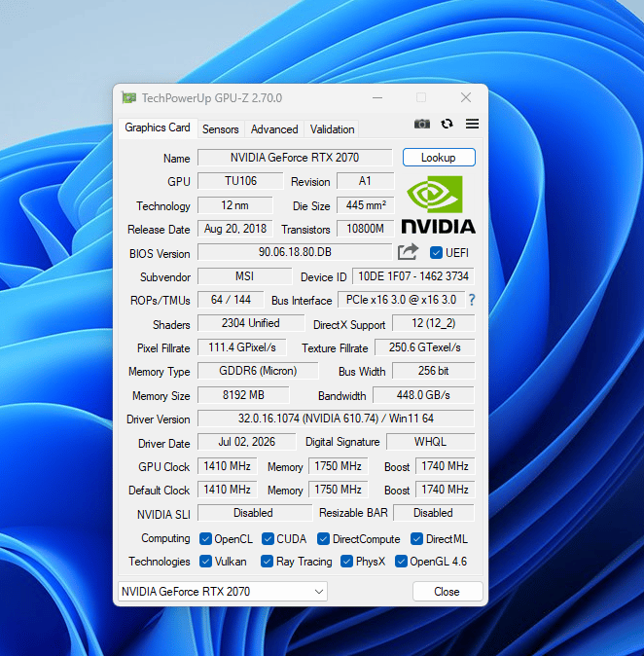
Task: Click the GPU-Z title bar app icon
Action: pyautogui.click(x=128, y=98)
